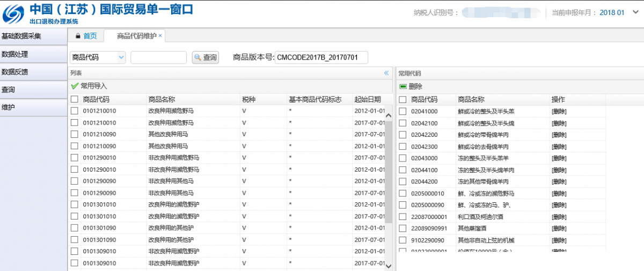Check the 02041000 row in 常用代码
The image size is (644, 271).
coord(402,111)
